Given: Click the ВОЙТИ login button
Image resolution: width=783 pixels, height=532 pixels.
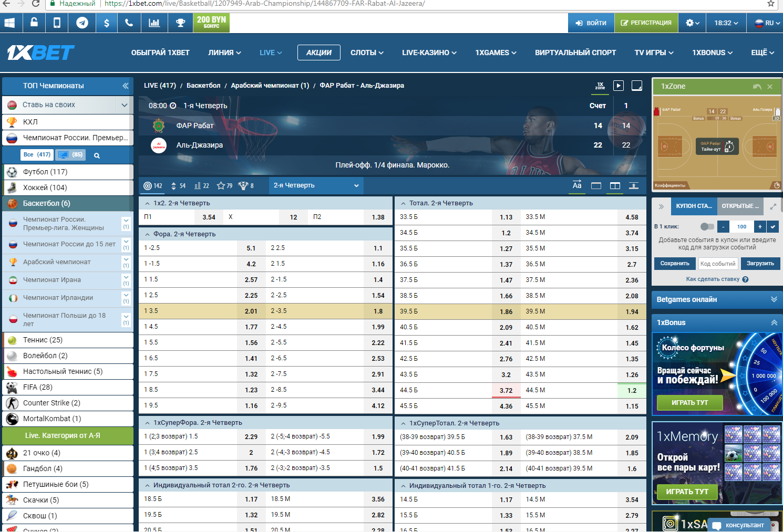Looking at the screenshot, I should 591,23.
